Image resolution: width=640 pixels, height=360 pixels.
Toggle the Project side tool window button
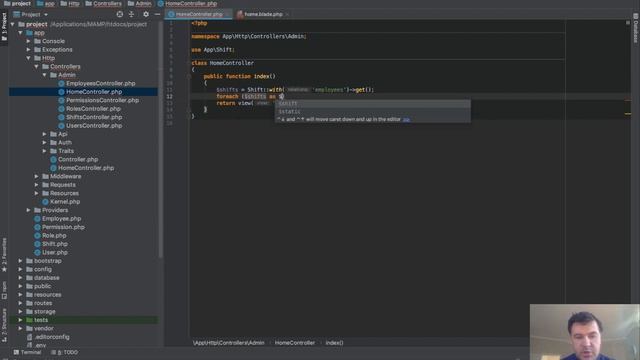[x=4, y=27]
